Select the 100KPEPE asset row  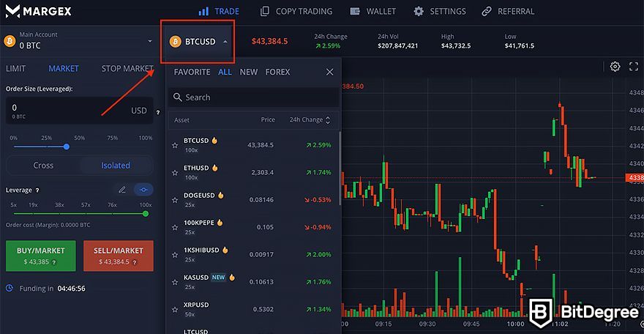pyautogui.click(x=253, y=227)
